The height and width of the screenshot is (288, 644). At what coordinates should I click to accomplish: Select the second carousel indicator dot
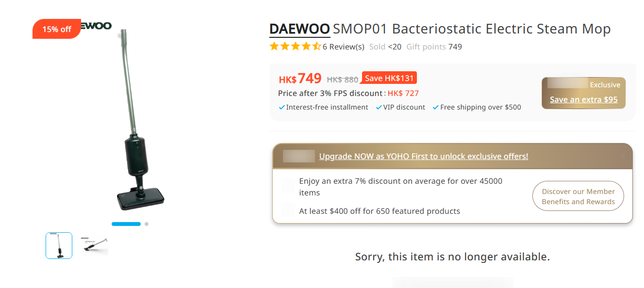point(147,224)
